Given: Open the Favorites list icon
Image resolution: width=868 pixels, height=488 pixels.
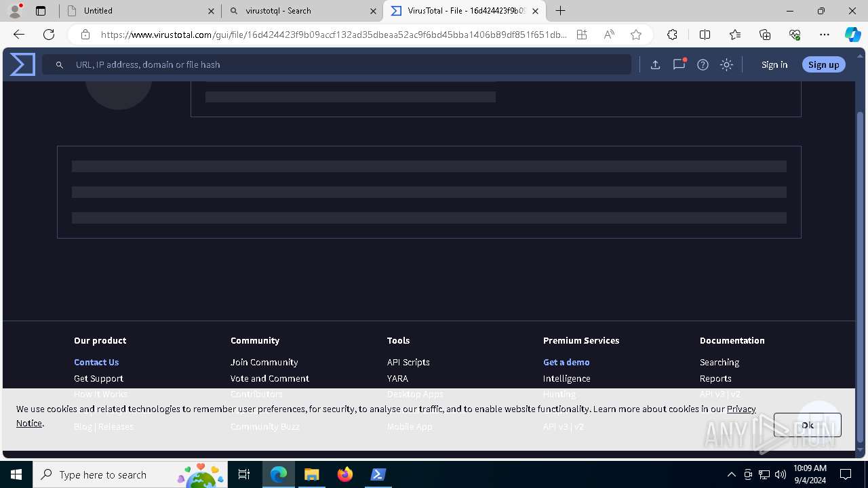Looking at the screenshot, I should (735, 35).
